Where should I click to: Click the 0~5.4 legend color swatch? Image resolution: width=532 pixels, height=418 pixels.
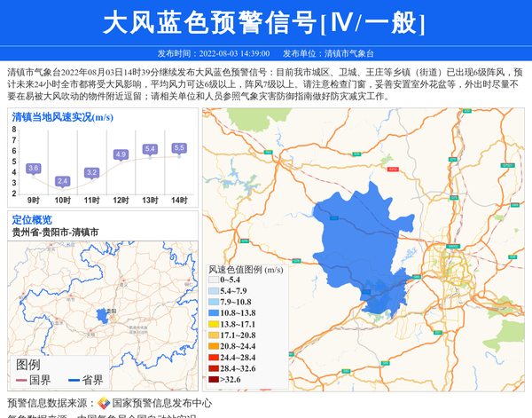click(213, 280)
